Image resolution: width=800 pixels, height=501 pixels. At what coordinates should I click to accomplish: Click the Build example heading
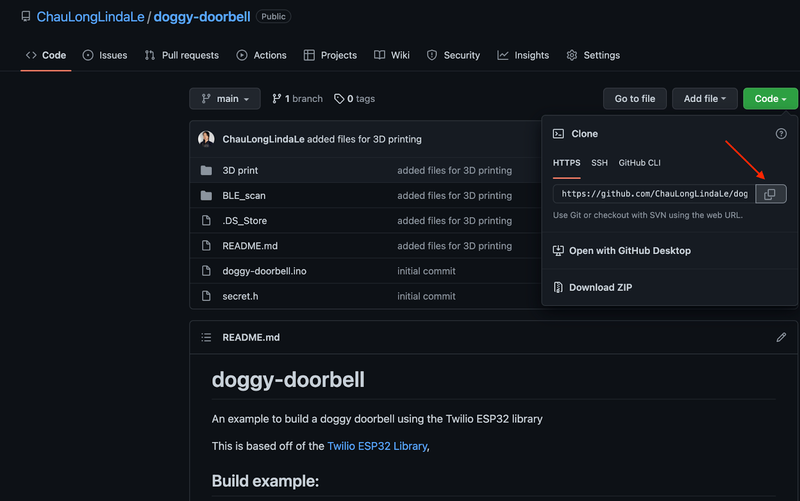[265, 481]
